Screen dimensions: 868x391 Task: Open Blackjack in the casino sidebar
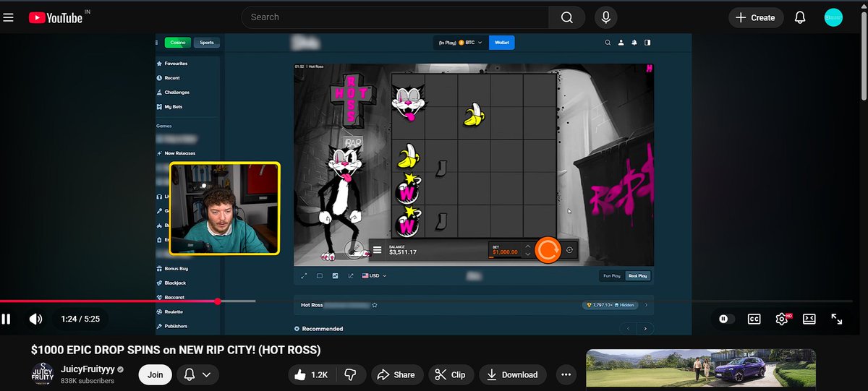(x=171, y=283)
